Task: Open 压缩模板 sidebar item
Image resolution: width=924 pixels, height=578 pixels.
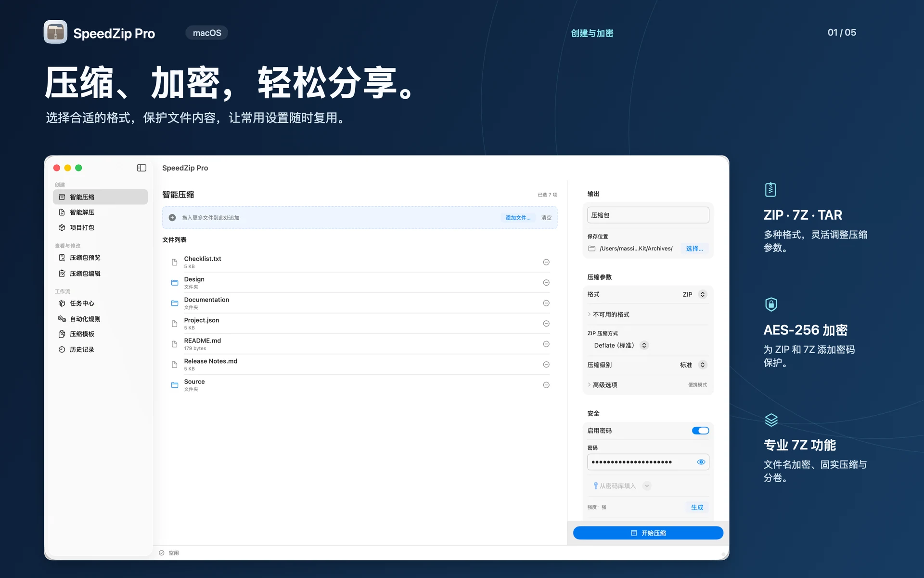Action: tap(100, 334)
